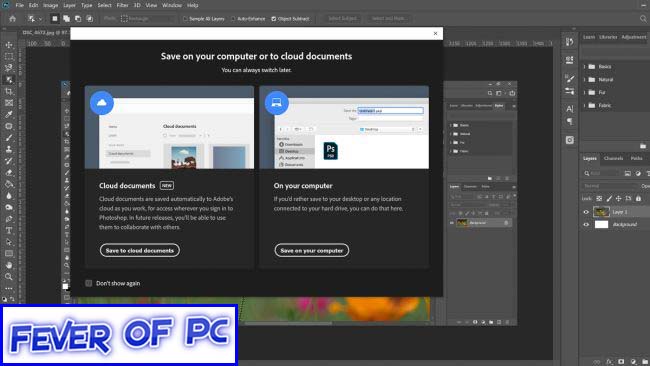Select the Move tool
650x366 pixels.
click(9, 45)
